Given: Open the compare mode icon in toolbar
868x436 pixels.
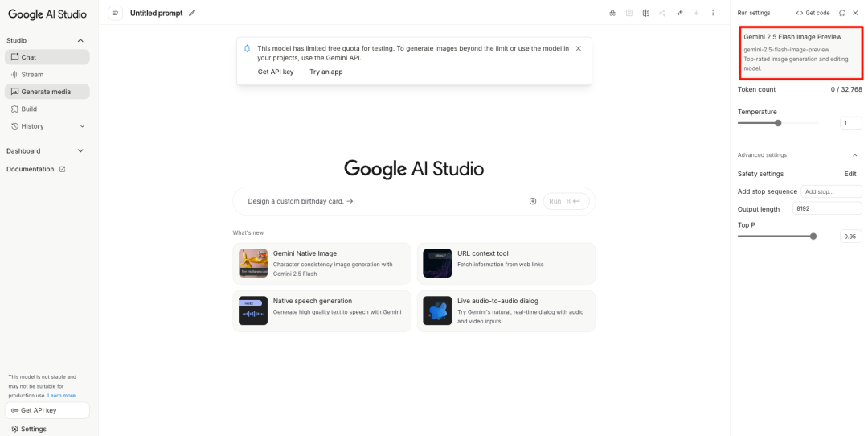Looking at the screenshot, I should (x=645, y=14).
